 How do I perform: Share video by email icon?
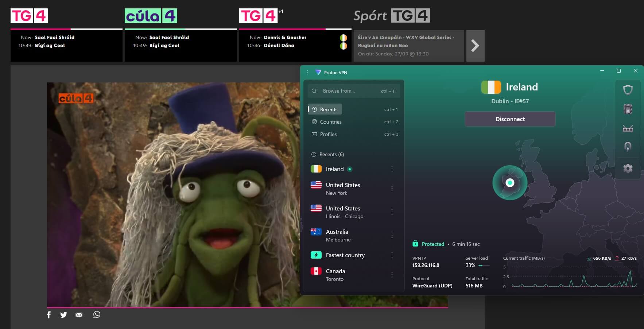click(x=79, y=315)
